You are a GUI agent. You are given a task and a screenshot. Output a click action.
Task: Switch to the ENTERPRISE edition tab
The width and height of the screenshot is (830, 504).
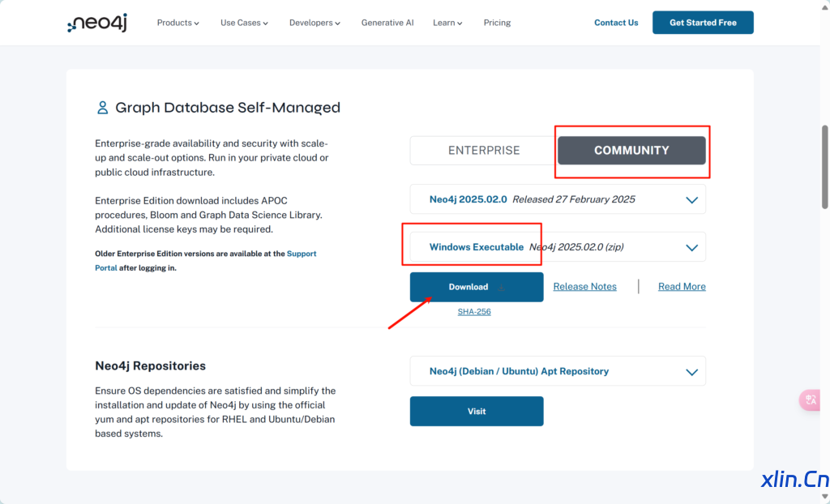tap(484, 151)
